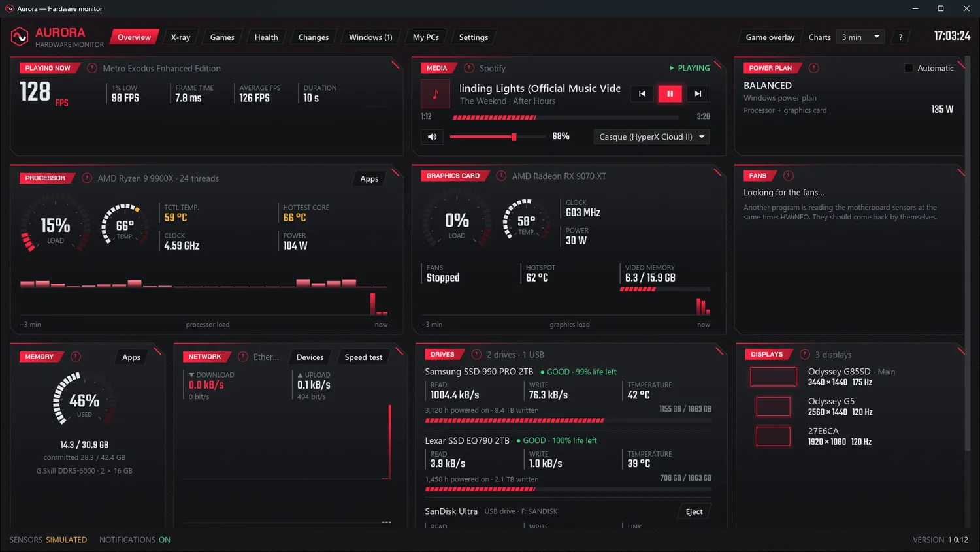Click the help icon beside the Media label
Screen dimensions: 980x552
[x=469, y=68]
